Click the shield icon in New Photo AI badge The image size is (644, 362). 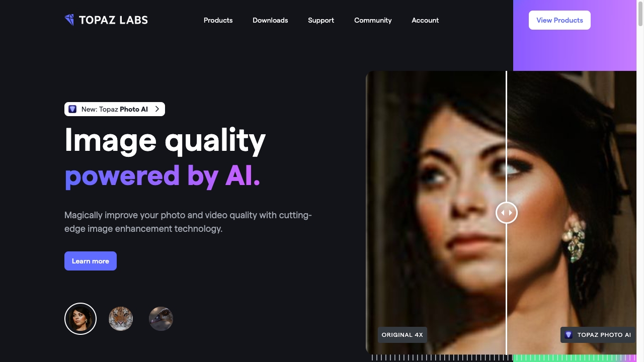72,109
